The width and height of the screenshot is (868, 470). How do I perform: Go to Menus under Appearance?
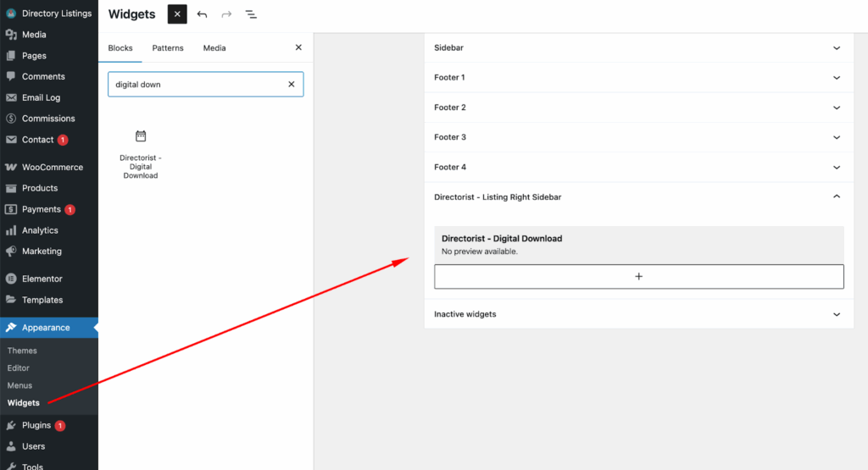(x=19, y=385)
